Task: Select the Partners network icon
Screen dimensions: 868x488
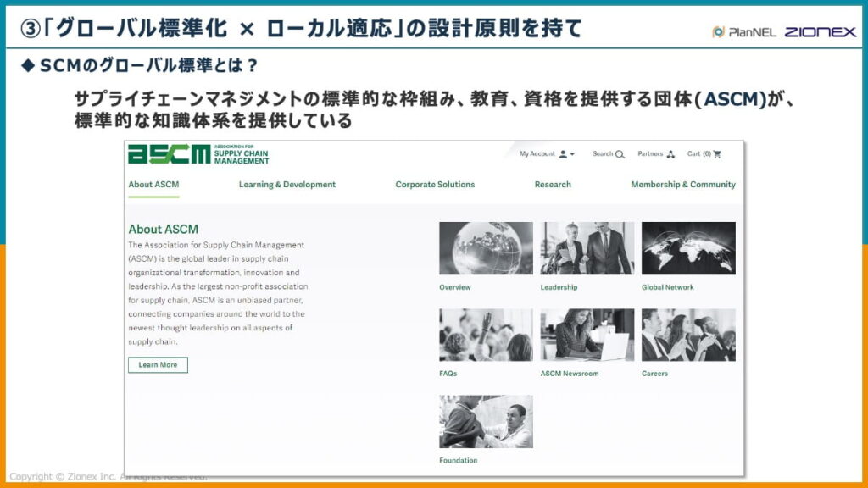Action: 671,154
